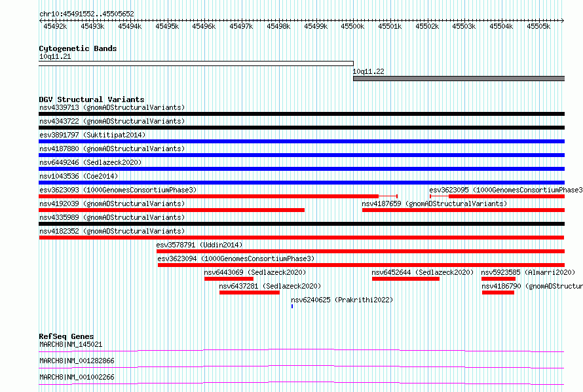Click the red bar under nsv6437281

250,293
